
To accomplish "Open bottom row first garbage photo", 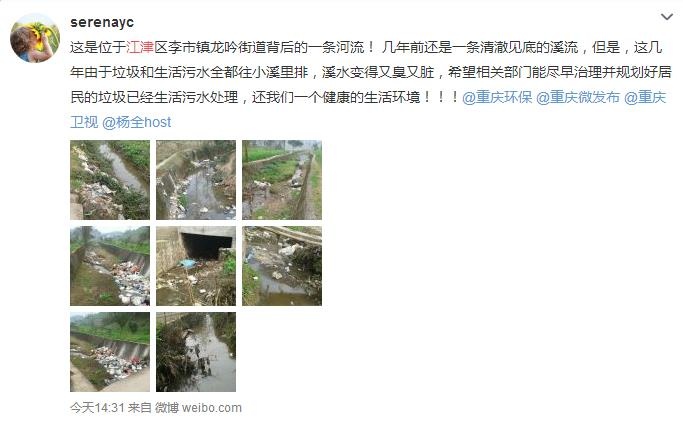I will (110, 352).
